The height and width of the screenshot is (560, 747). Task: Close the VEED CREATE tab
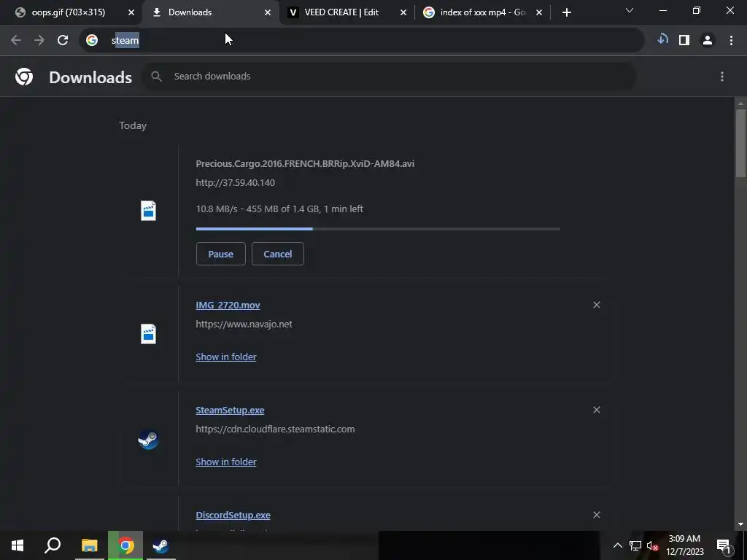click(x=403, y=12)
